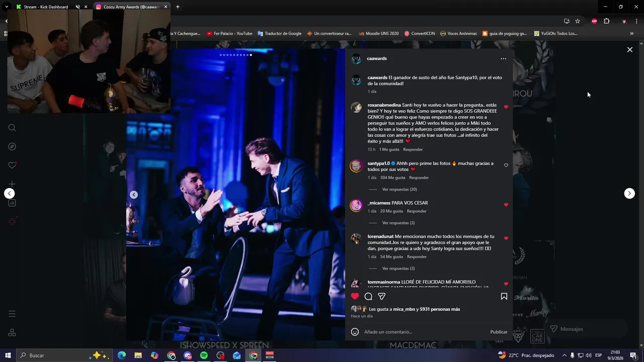Click the create new post plus icon
The height and width of the screenshot is (362, 644).
pyautogui.click(x=12, y=184)
